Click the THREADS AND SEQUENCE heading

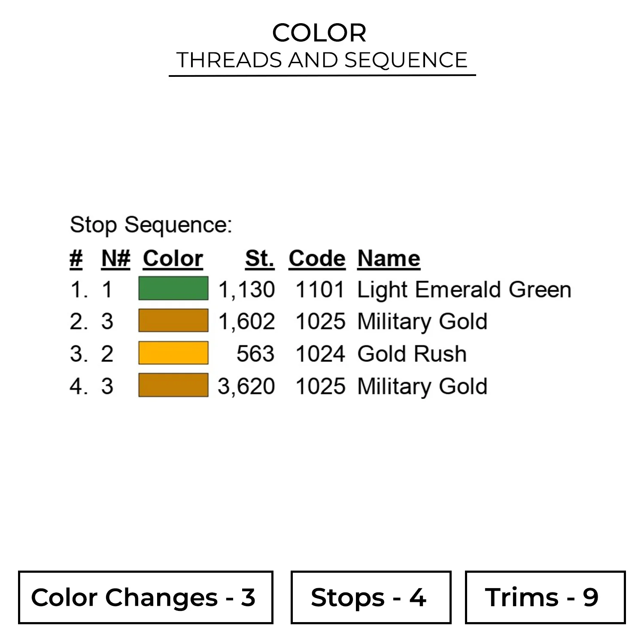(x=322, y=60)
